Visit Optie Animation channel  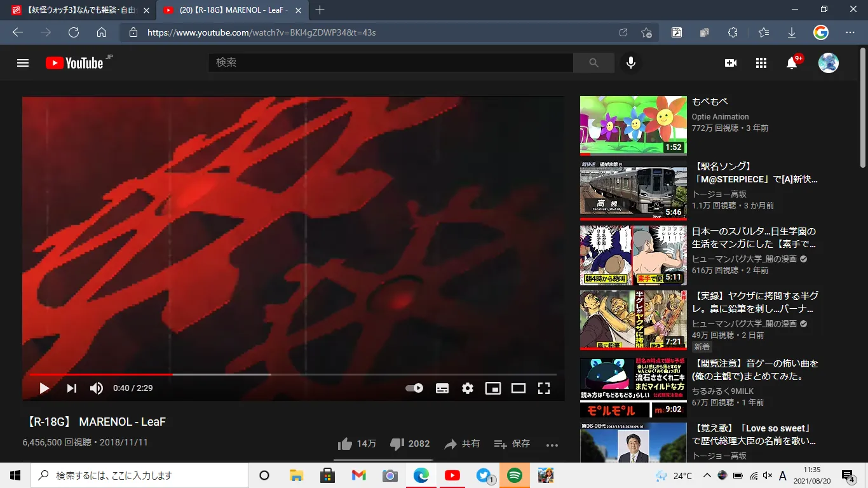point(721,117)
